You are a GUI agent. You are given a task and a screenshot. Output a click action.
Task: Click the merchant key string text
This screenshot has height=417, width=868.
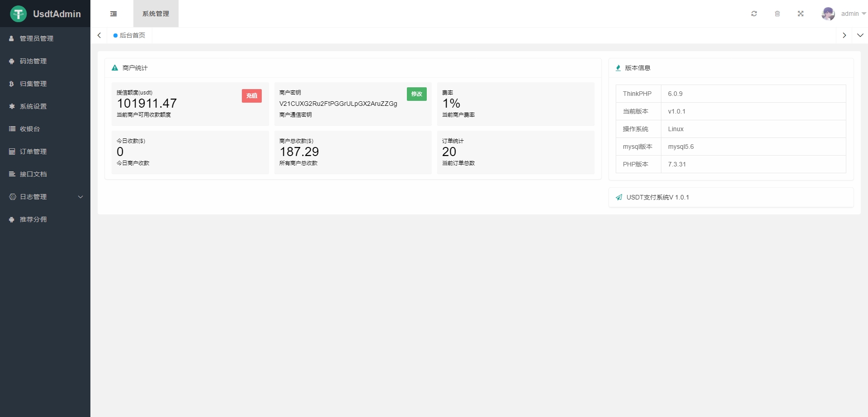point(338,104)
